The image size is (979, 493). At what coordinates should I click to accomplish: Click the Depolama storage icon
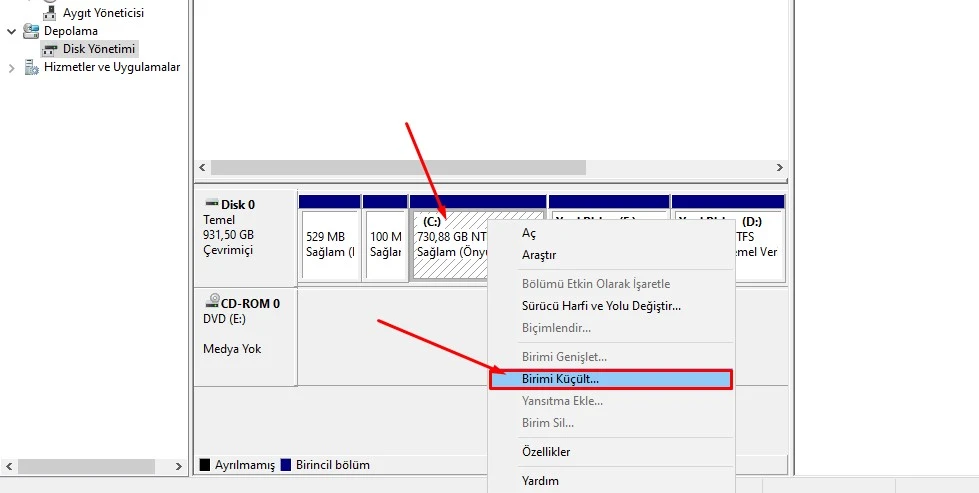[31, 31]
